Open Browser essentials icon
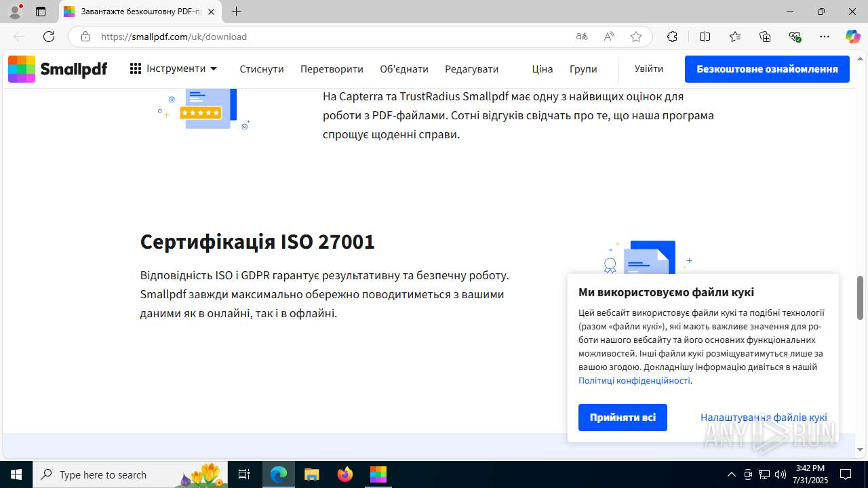868x488 pixels. click(x=795, y=37)
